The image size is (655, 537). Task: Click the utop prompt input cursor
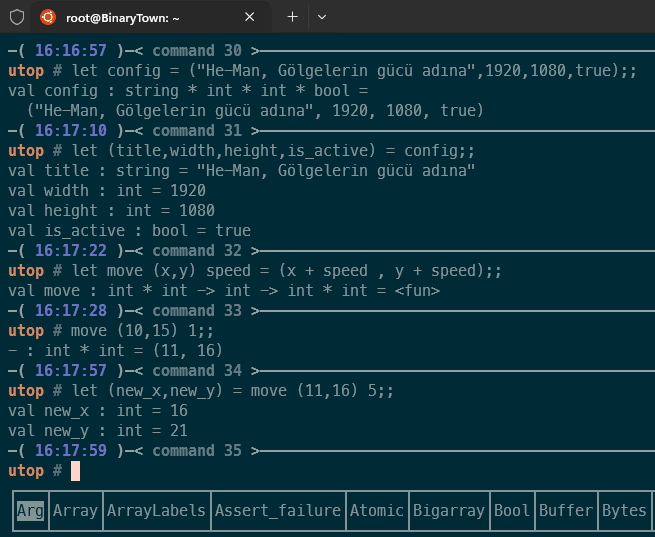tap(75, 471)
